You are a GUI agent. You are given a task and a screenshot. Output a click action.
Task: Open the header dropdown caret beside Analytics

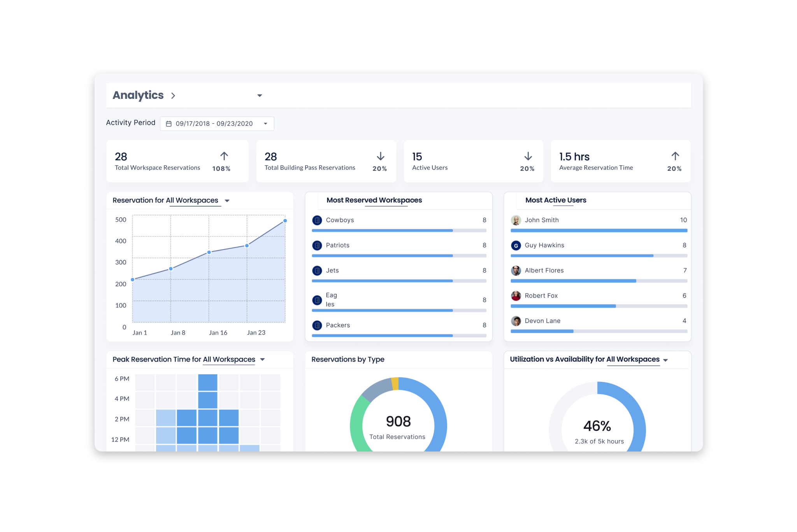pos(260,96)
